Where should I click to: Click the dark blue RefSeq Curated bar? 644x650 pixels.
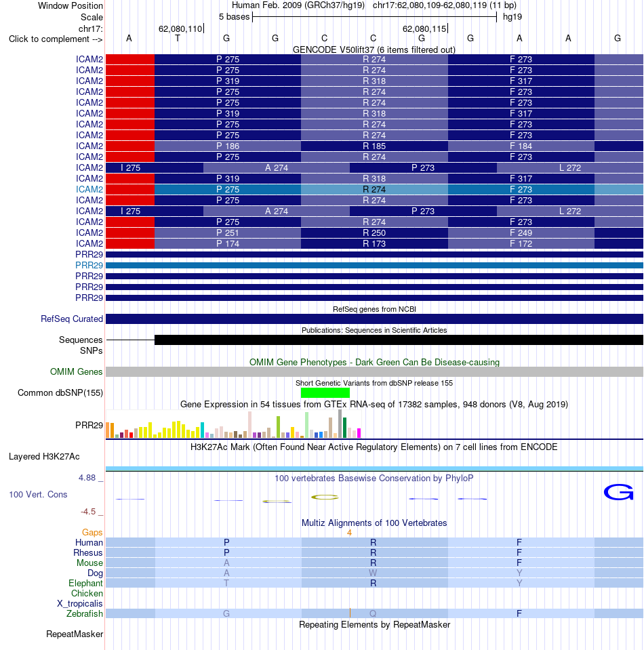click(x=374, y=319)
